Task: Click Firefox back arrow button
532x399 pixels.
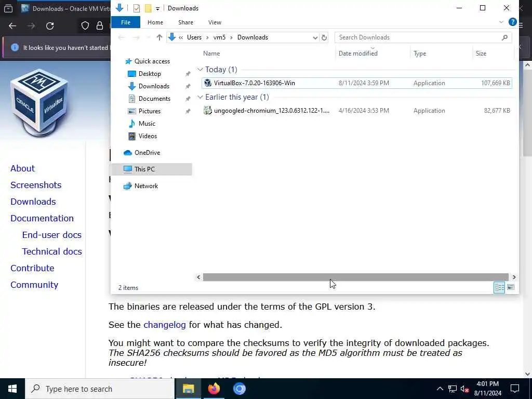Action: (x=12, y=26)
